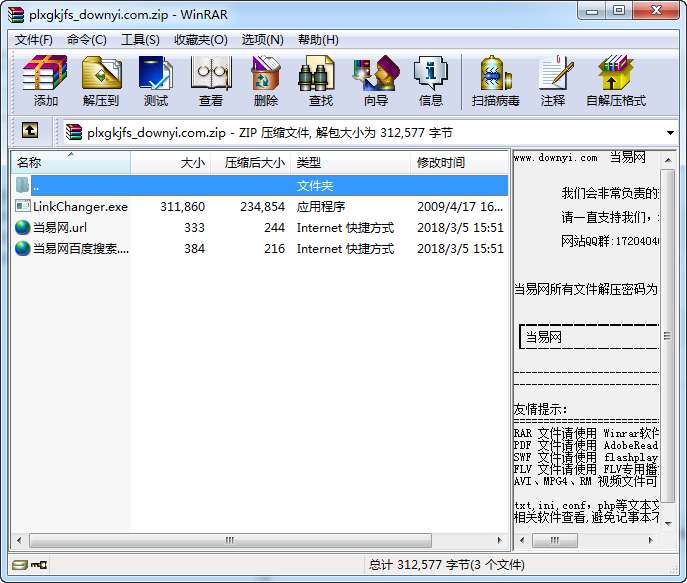Select the LinkChanger.exe file name
Viewport: 687px width, 583px height.
(80, 206)
